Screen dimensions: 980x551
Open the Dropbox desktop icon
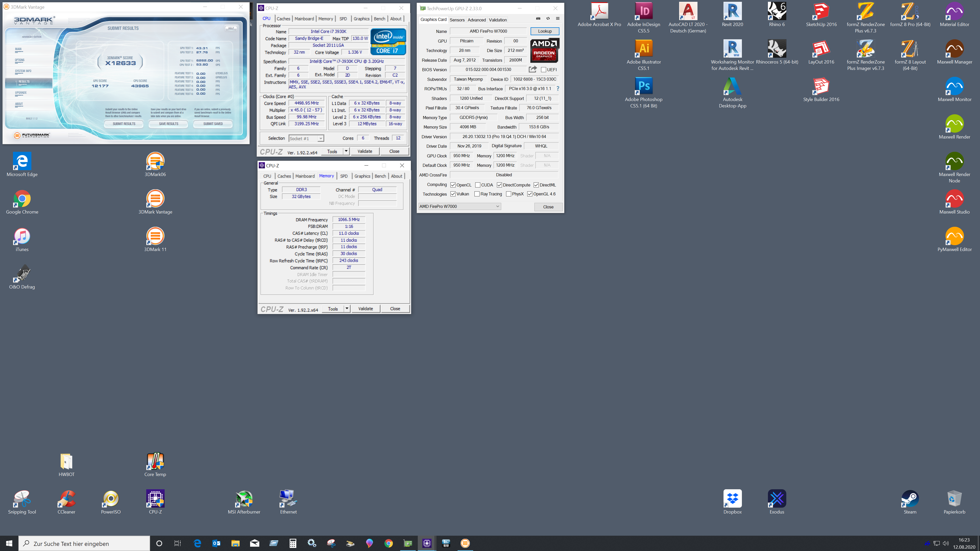[732, 502]
